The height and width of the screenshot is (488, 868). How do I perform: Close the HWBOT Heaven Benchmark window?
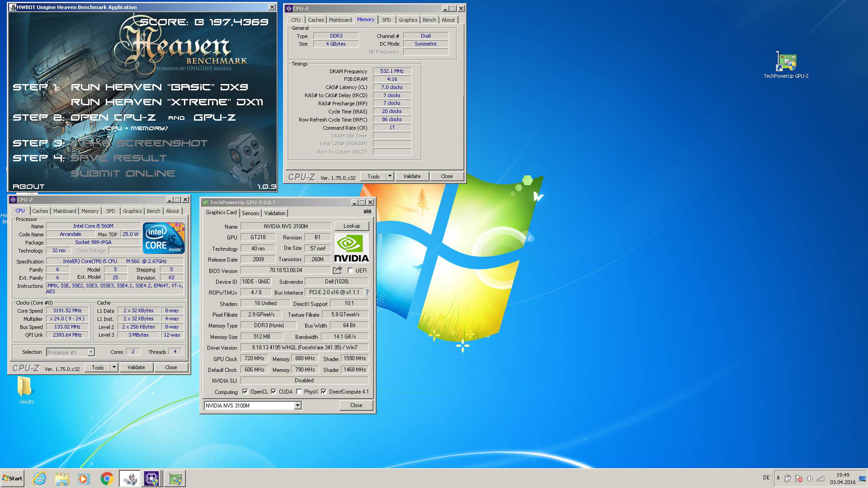pyautogui.click(x=272, y=7)
